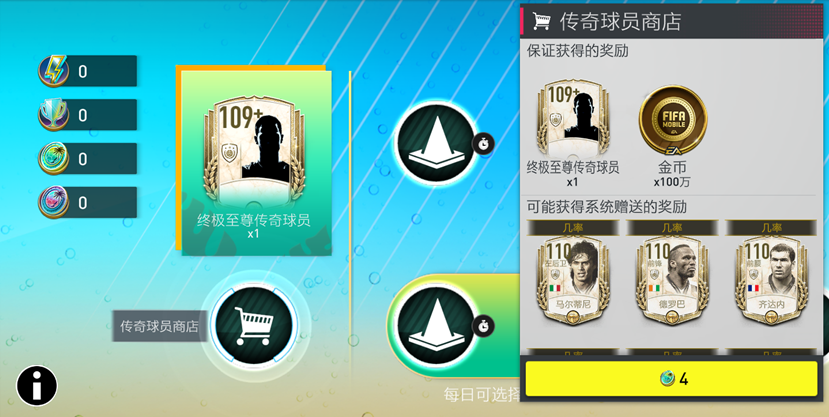Image resolution: width=829 pixels, height=417 pixels.
Task: Buy the pack with yellow 4-coin button
Action: (671, 378)
